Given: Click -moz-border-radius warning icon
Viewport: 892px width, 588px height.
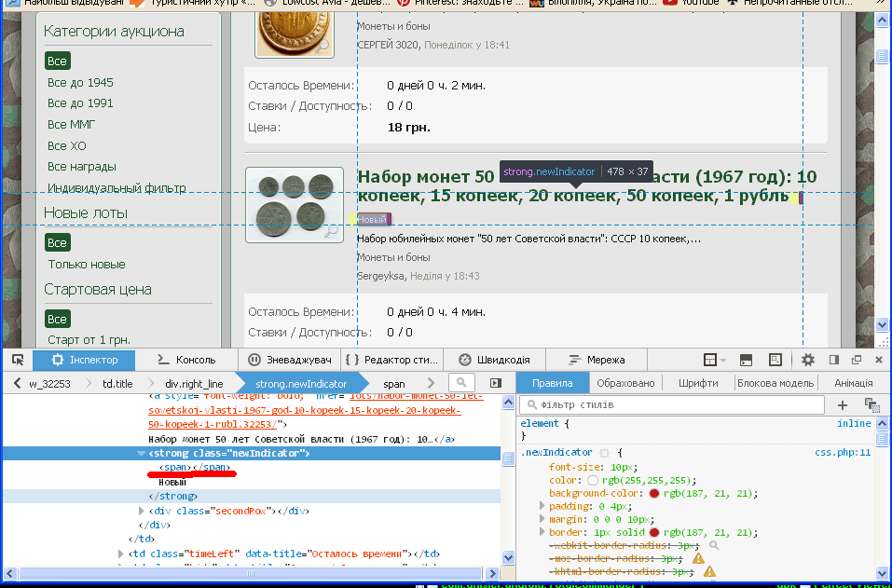Looking at the screenshot, I should pos(698,558).
